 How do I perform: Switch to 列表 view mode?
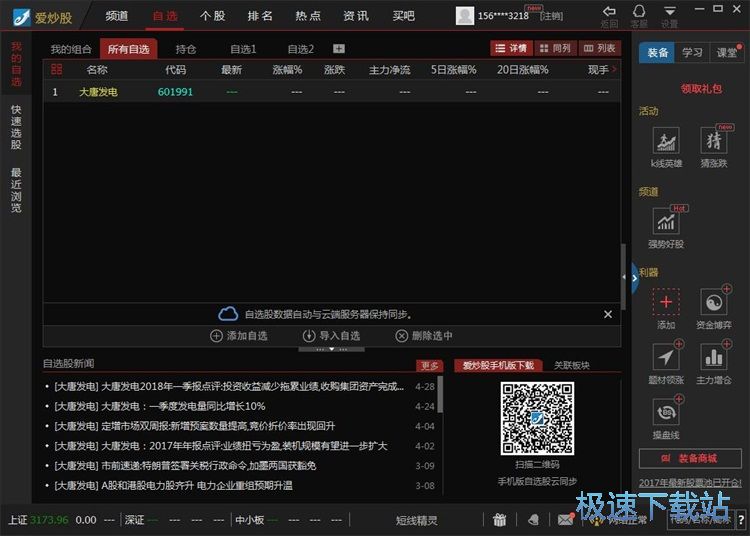point(600,48)
